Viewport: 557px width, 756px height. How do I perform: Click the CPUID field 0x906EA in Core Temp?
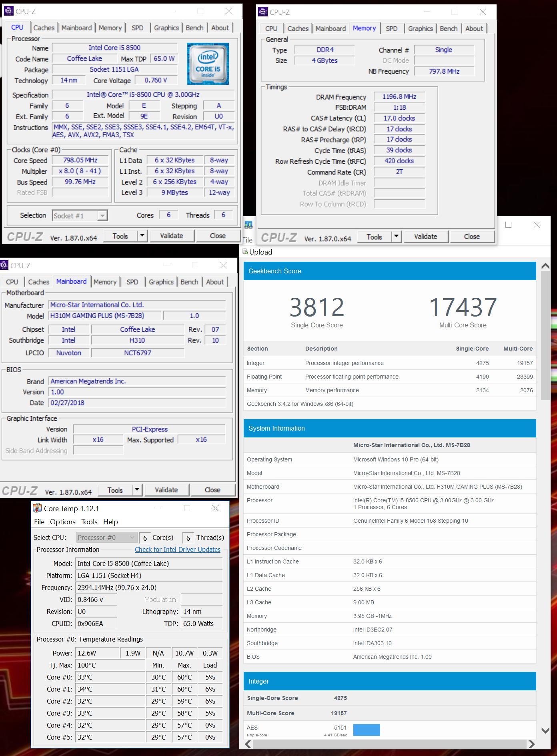tap(96, 624)
